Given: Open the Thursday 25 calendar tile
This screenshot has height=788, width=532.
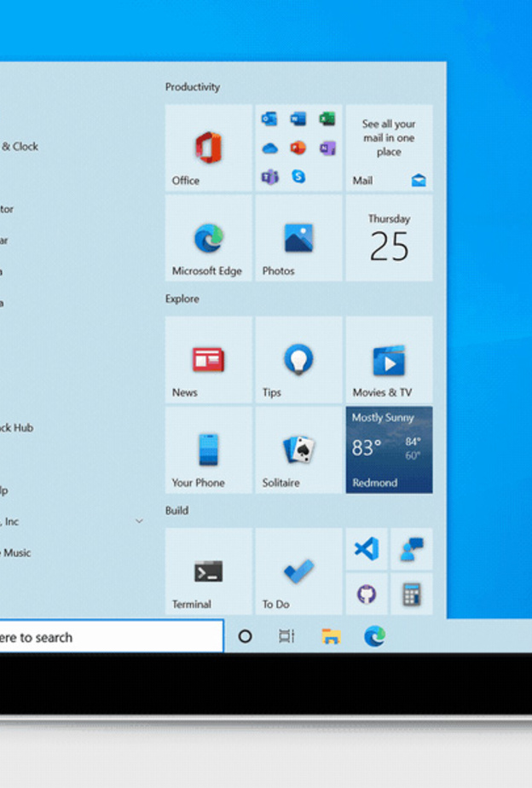Looking at the screenshot, I should click(389, 239).
